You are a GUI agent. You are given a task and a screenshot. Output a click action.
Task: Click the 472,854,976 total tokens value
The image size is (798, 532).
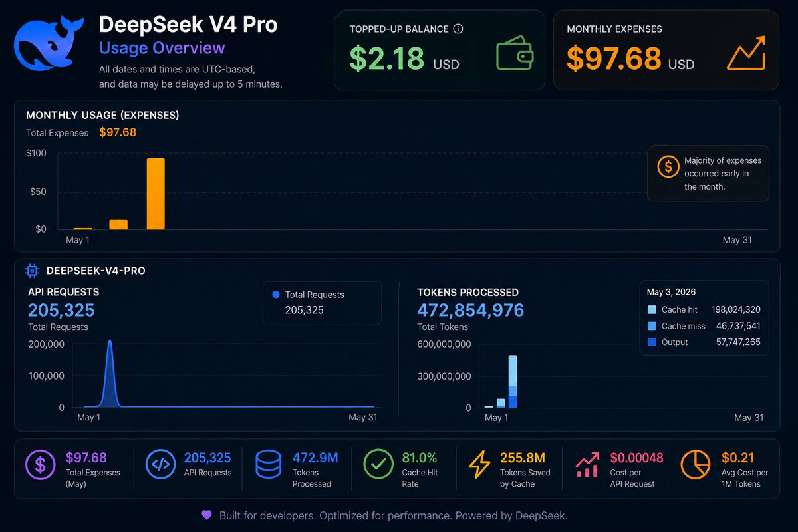pyautogui.click(x=471, y=310)
